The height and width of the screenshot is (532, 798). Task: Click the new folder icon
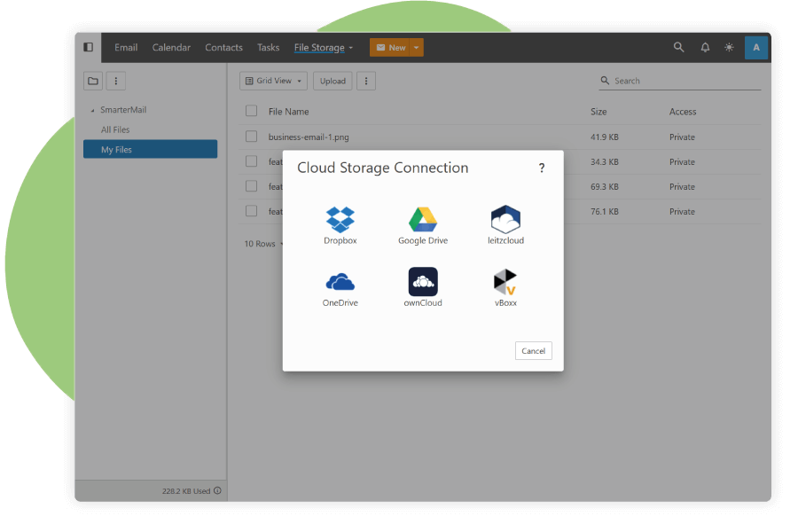(93, 81)
